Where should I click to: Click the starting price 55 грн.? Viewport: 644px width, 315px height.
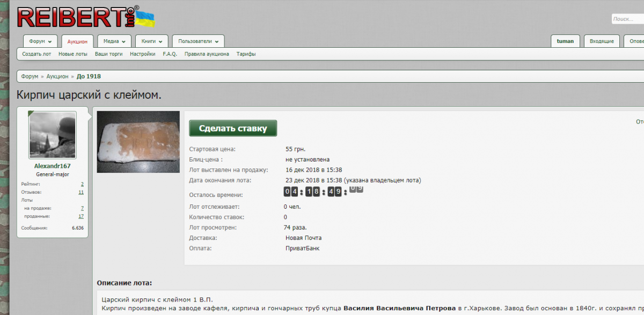295,149
